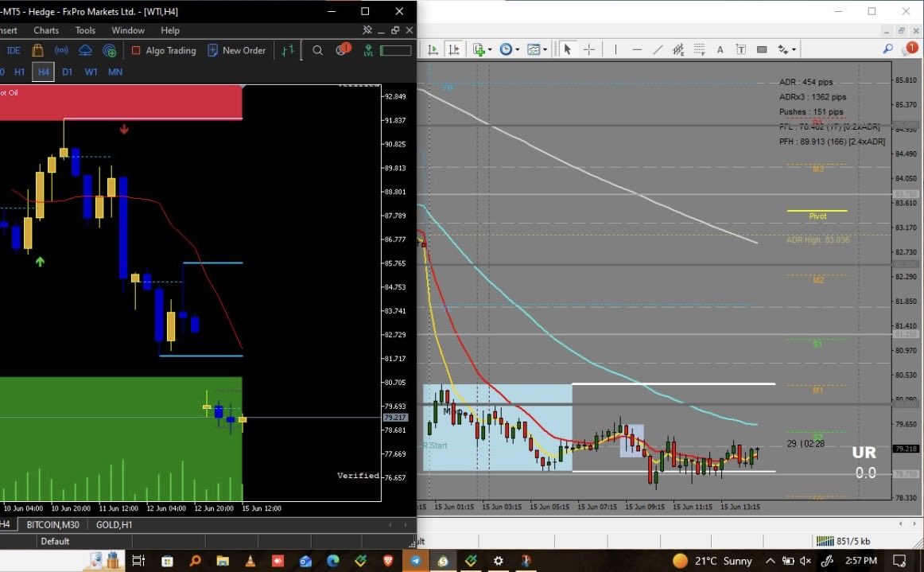The width and height of the screenshot is (924, 572).
Task: Click the 21°C Sunny weather widget
Action: coord(712,561)
